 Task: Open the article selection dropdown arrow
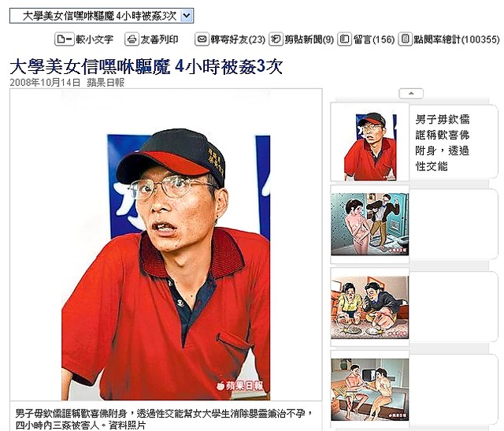[x=187, y=16]
